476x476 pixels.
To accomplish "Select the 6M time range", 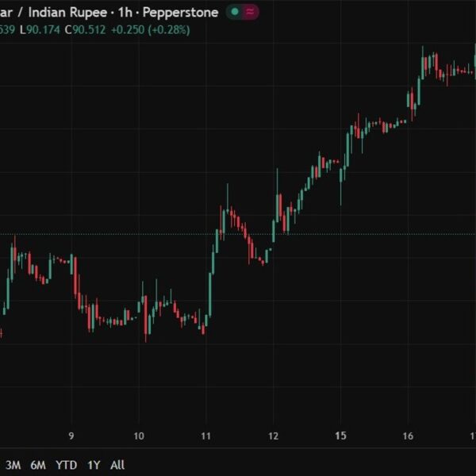I will coord(38,465).
